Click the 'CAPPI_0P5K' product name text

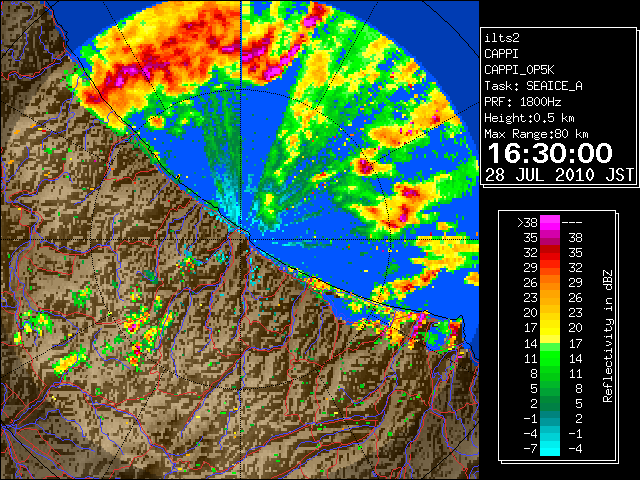(x=519, y=70)
